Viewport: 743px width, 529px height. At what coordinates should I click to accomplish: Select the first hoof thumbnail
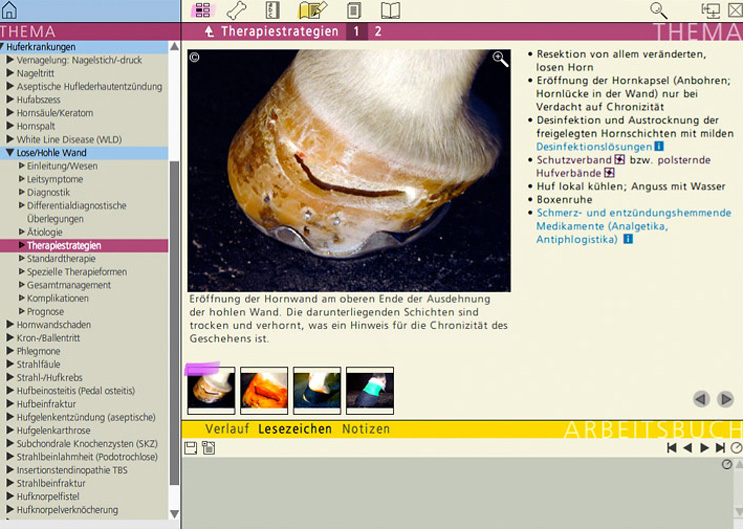[211, 391]
